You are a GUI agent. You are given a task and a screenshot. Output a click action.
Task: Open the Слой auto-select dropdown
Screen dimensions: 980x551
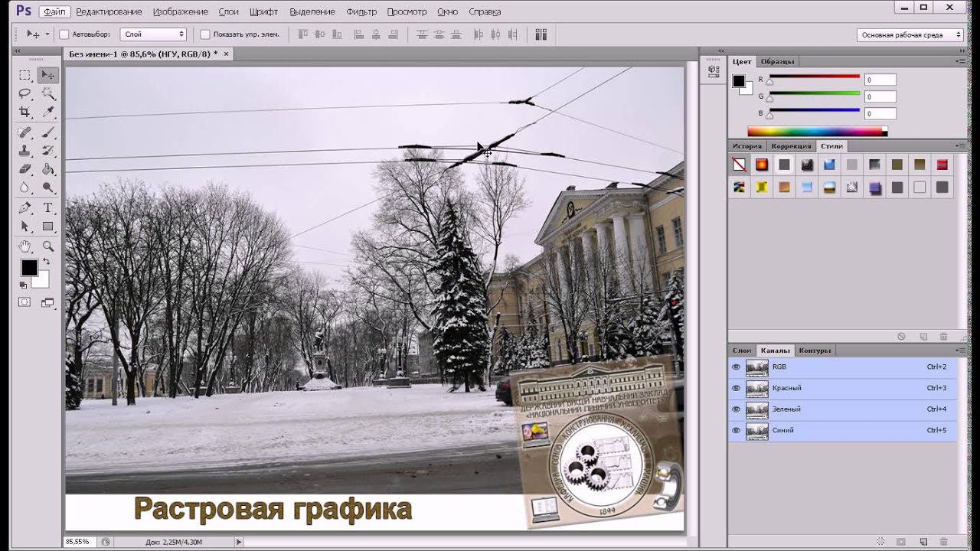(153, 34)
